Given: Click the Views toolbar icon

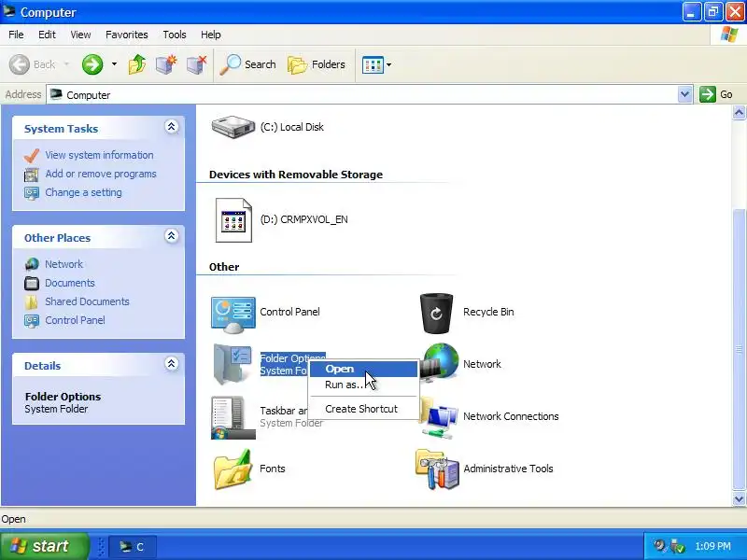Looking at the screenshot, I should tap(373, 64).
